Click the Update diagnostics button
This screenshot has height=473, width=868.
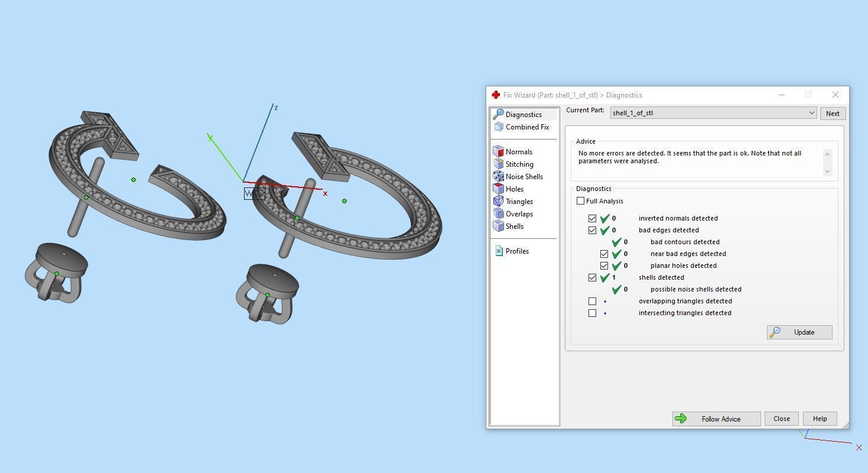799,332
